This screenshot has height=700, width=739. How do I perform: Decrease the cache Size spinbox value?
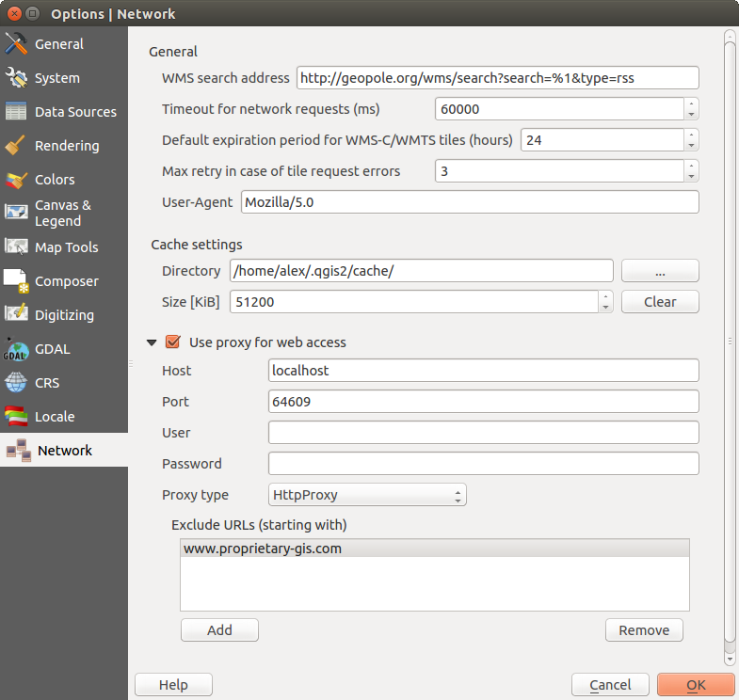click(606, 307)
